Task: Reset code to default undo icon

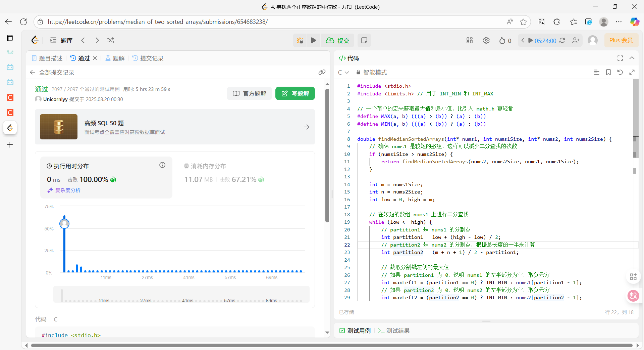Action: 620,72
